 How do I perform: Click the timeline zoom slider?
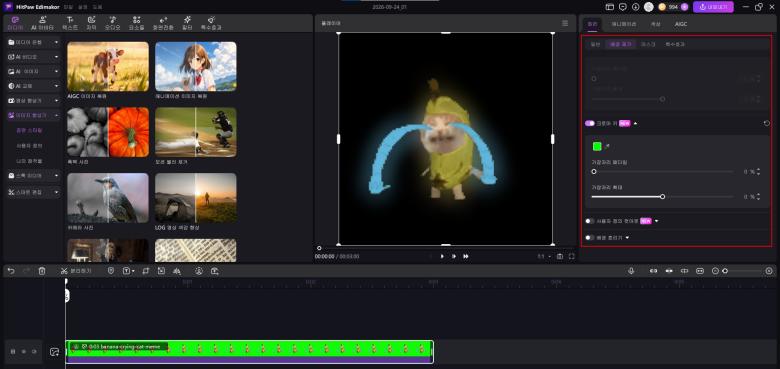(x=743, y=271)
